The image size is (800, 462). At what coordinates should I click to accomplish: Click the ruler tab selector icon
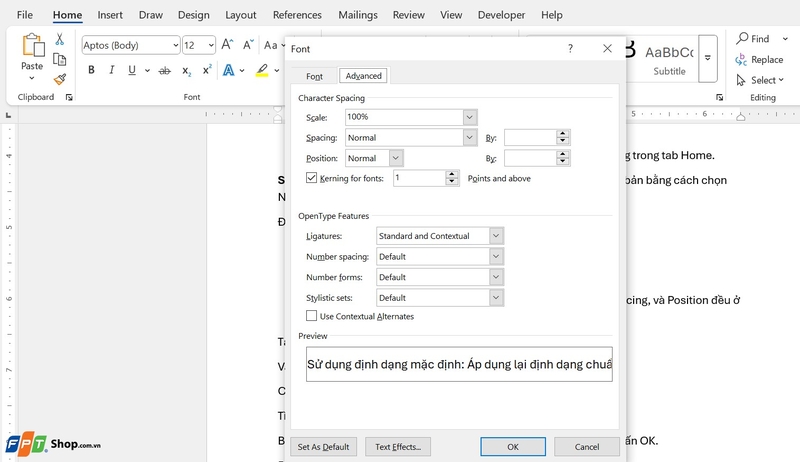[8, 116]
